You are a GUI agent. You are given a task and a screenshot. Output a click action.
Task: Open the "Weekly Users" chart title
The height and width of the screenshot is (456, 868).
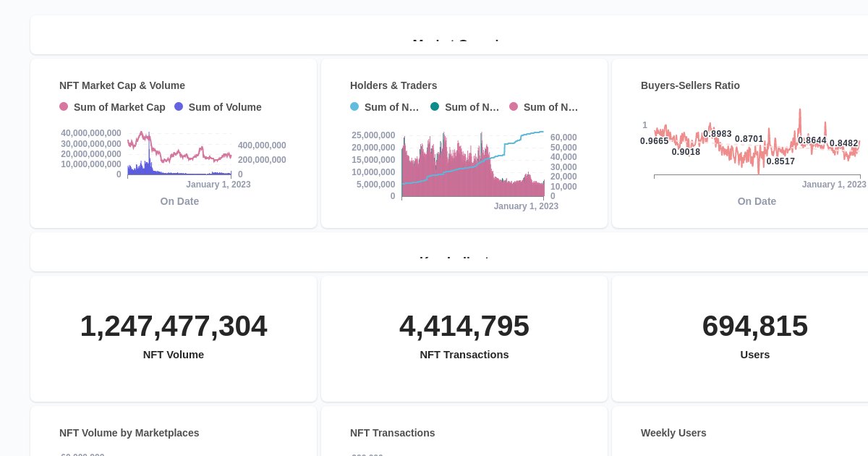tap(673, 433)
